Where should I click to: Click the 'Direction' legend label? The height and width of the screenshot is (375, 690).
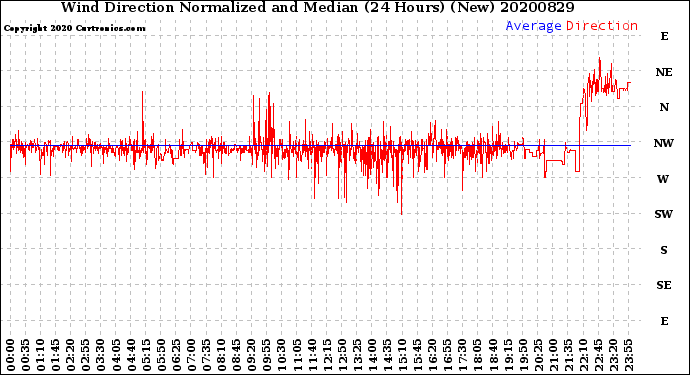click(602, 26)
